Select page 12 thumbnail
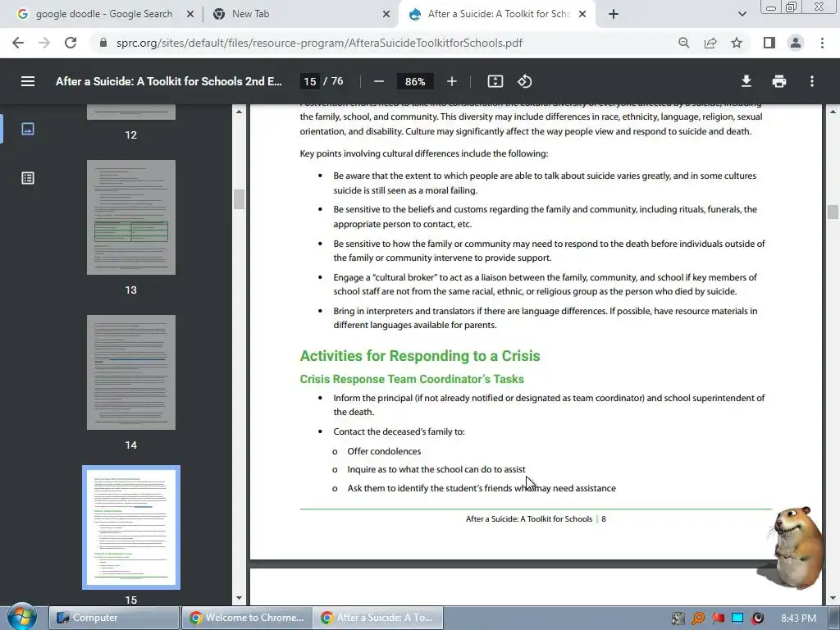Screen dimensions: 840x630 [130, 112]
